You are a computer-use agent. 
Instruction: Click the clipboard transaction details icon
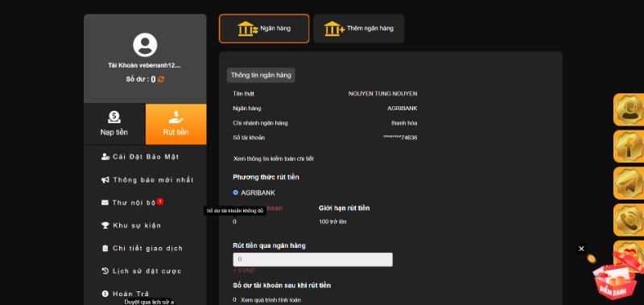[x=105, y=249]
